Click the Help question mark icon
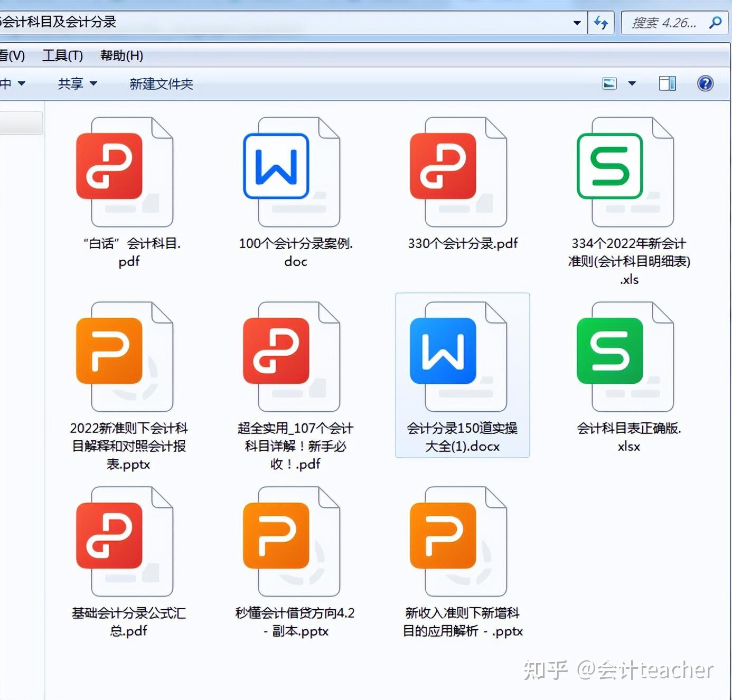 [x=705, y=83]
